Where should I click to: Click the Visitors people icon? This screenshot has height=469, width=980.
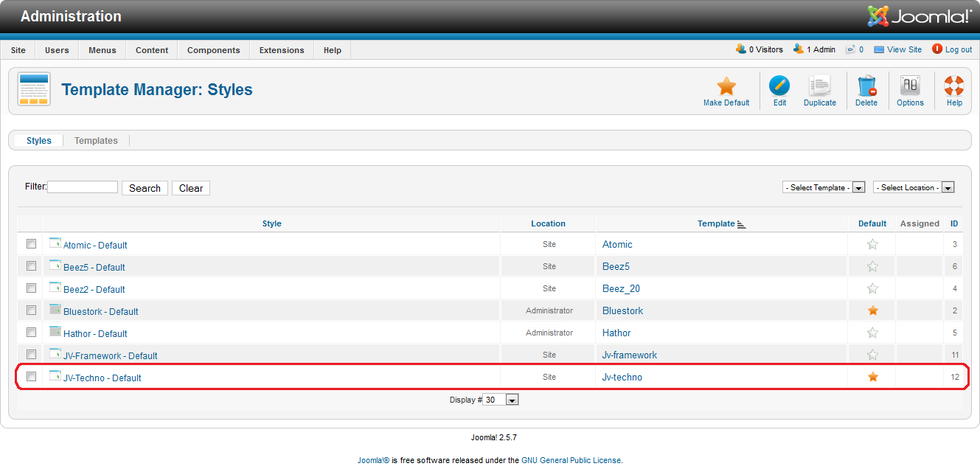[x=741, y=49]
